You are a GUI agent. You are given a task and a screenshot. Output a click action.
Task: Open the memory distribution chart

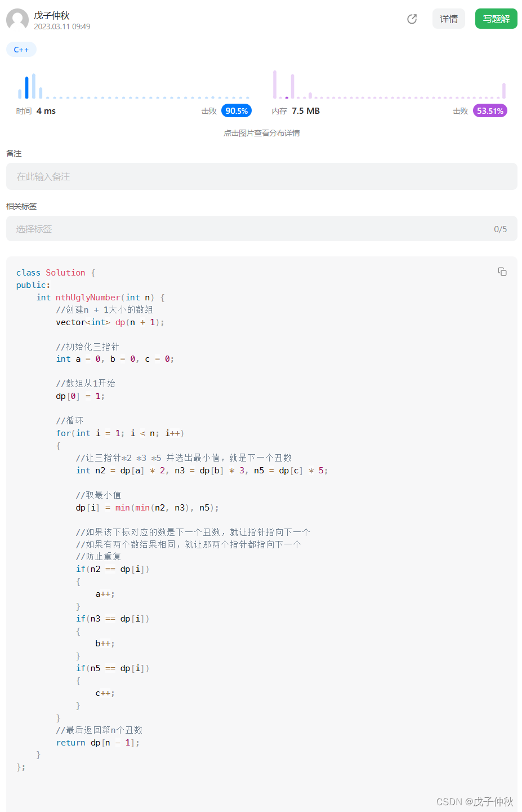[389, 85]
